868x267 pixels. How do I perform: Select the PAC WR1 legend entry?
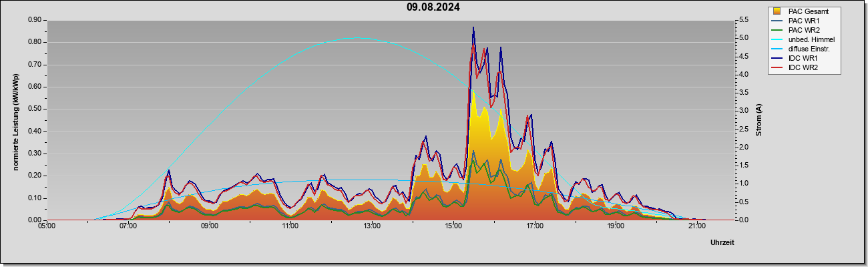(803, 21)
